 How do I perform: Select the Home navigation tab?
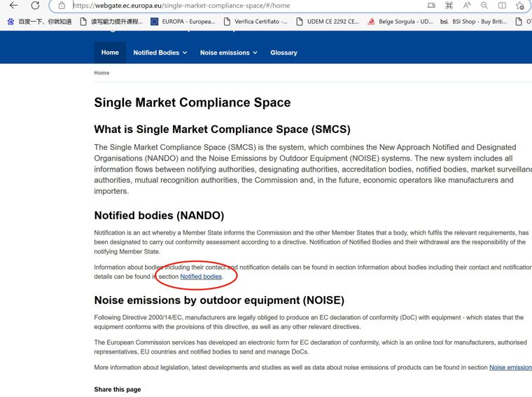(110, 53)
